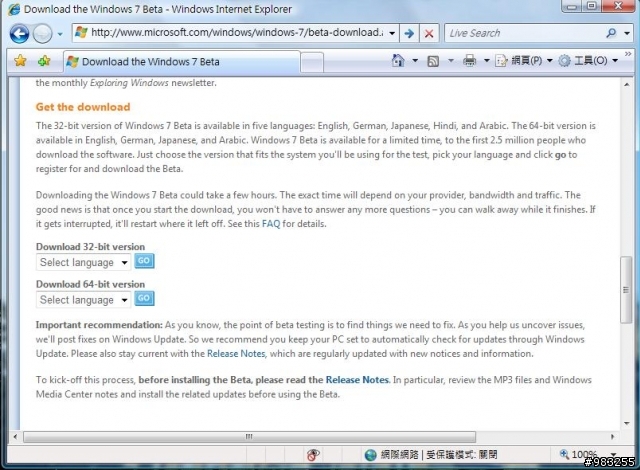Stop page loading with the red X
Image resolution: width=640 pixels, height=470 pixels.
pyautogui.click(x=429, y=33)
